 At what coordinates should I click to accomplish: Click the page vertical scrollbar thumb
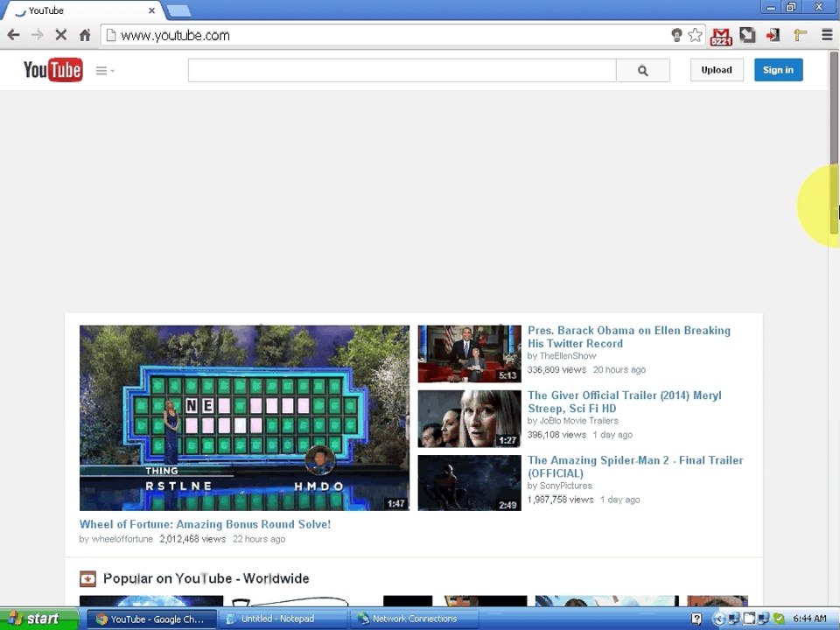point(834,142)
